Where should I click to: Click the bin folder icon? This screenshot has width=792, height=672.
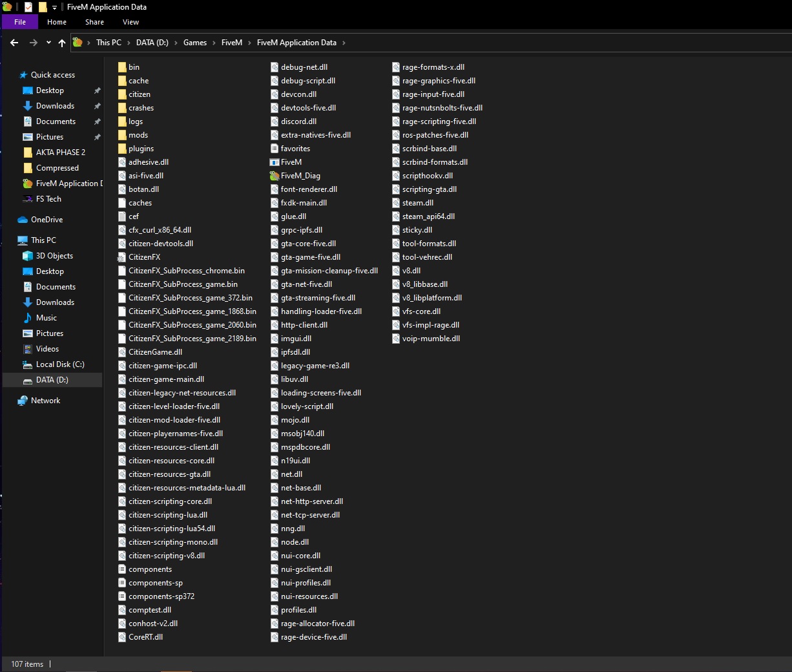click(122, 67)
